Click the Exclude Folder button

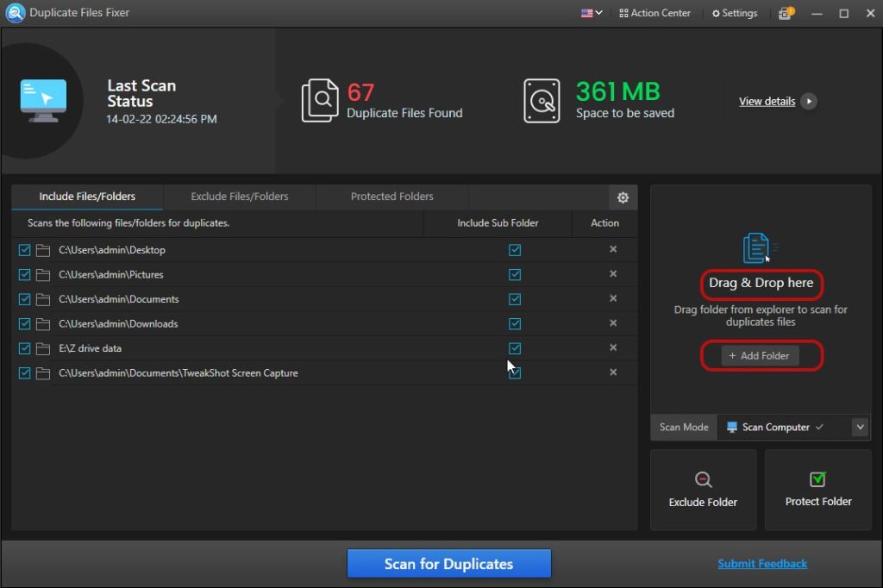[704, 490]
